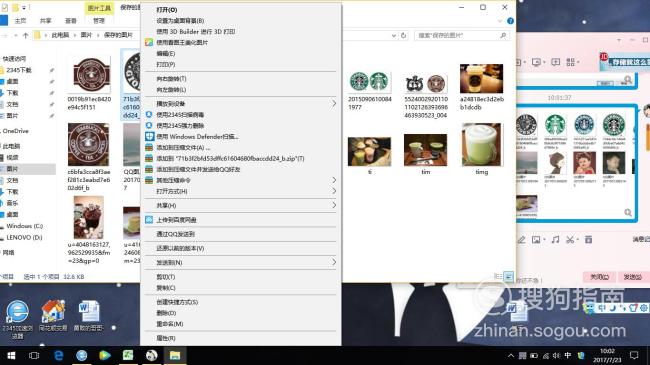Click the Windows Defender shield icon

149,136
